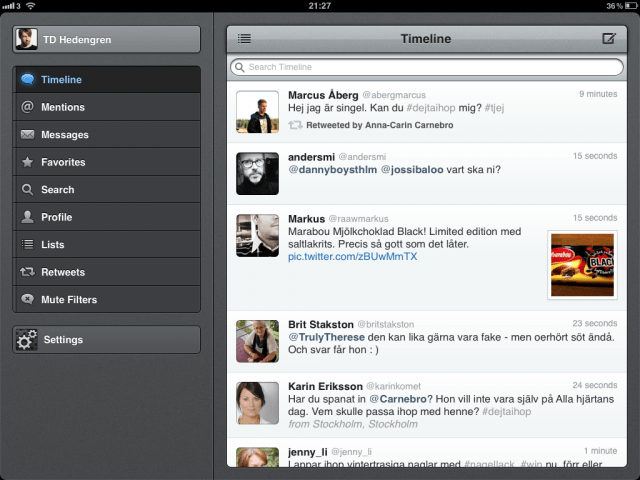Tap the battery icon in status bar
This screenshot has width=640, height=480.
pos(631,6)
